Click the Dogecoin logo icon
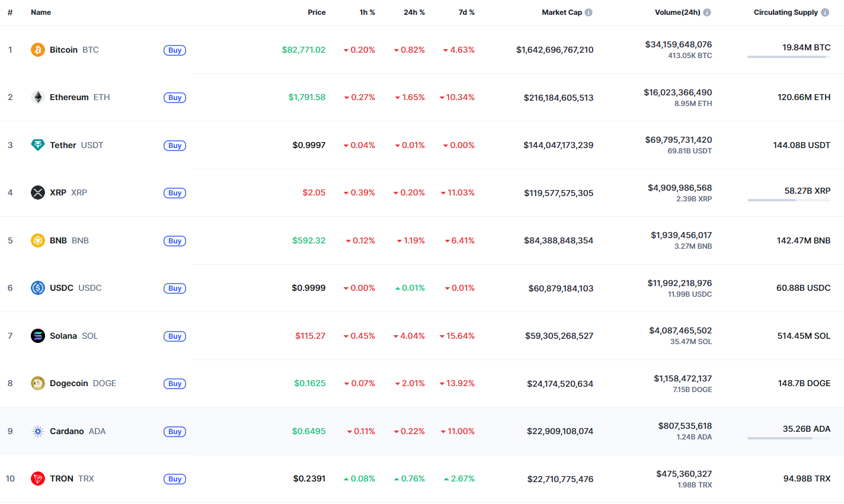Viewport: 844px width, 504px height. tap(38, 383)
